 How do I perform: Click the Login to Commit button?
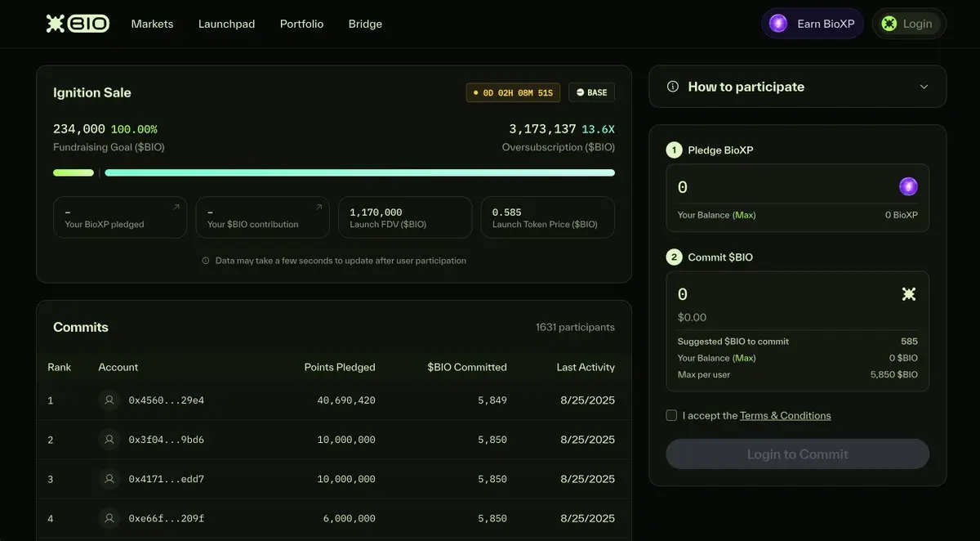click(x=798, y=454)
